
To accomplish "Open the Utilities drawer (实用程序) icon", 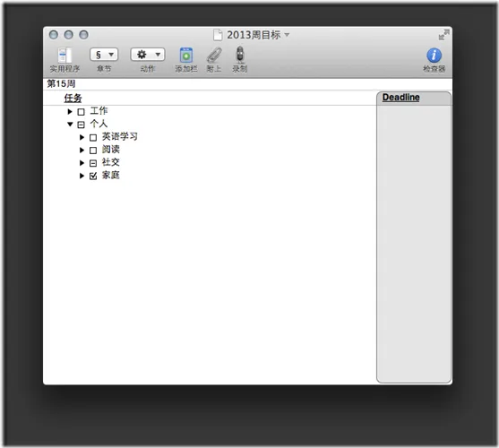I will [65, 55].
